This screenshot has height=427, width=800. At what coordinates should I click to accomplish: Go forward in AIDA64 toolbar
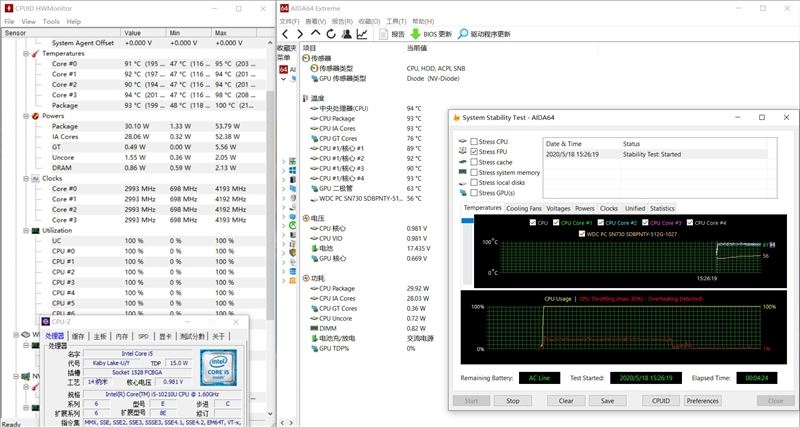pyautogui.click(x=300, y=34)
